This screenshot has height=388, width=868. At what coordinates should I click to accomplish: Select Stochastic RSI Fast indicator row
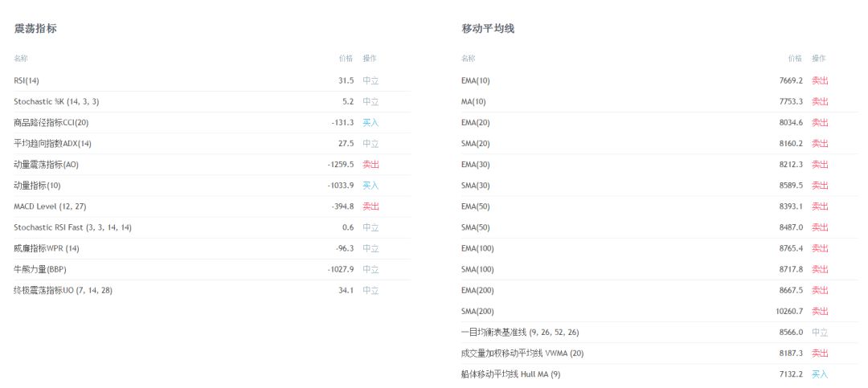pyautogui.click(x=212, y=227)
